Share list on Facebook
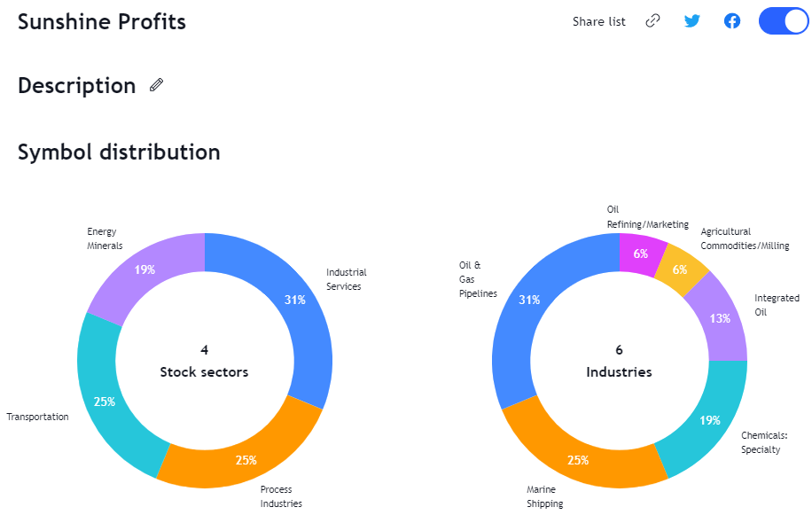812x515 pixels. 731,21
